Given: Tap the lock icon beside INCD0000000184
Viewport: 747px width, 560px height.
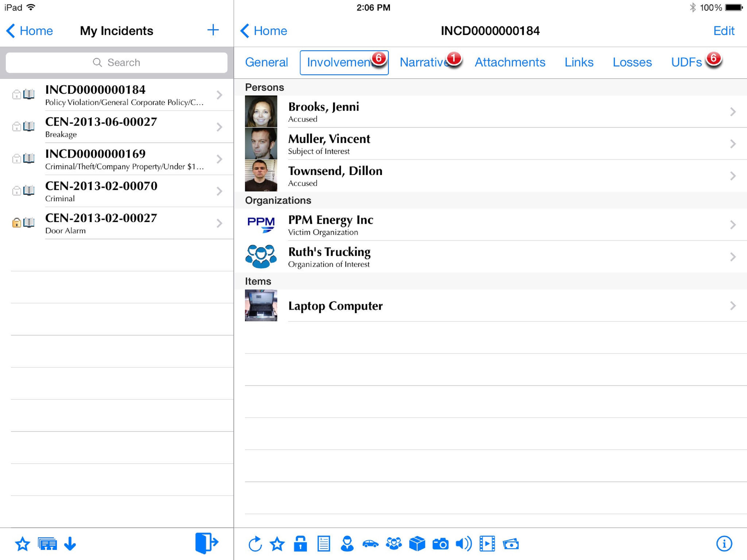Looking at the screenshot, I should click(x=17, y=95).
